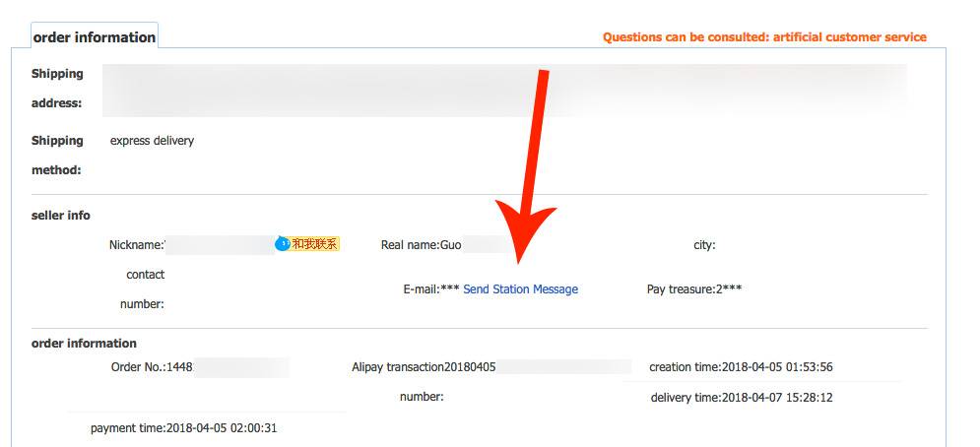
Task: Click the lower order information section heading
Action: 84,344
